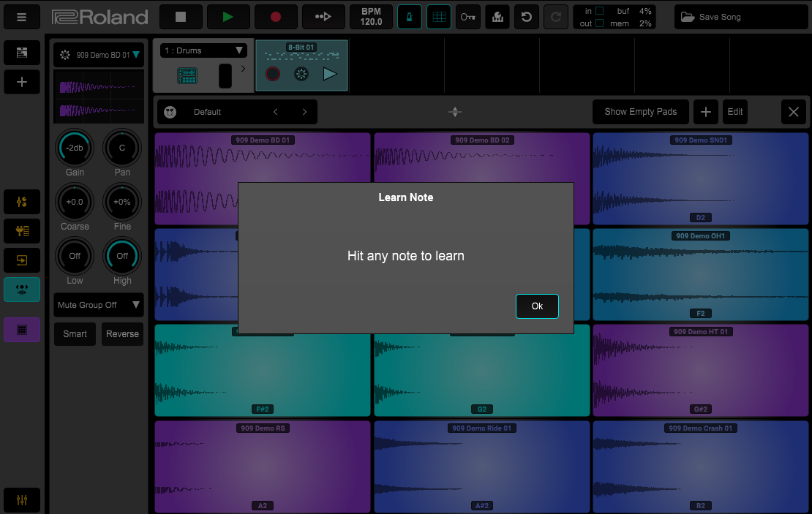Screen dimensions: 812x514
Task: Open the 8-Bit 01 clip settings gear
Action: tap(301, 74)
